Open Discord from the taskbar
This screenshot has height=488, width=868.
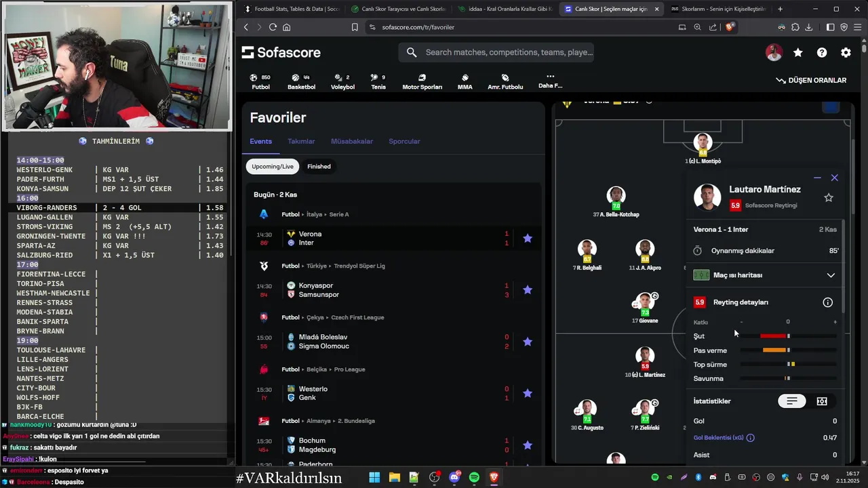pyautogui.click(x=454, y=477)
